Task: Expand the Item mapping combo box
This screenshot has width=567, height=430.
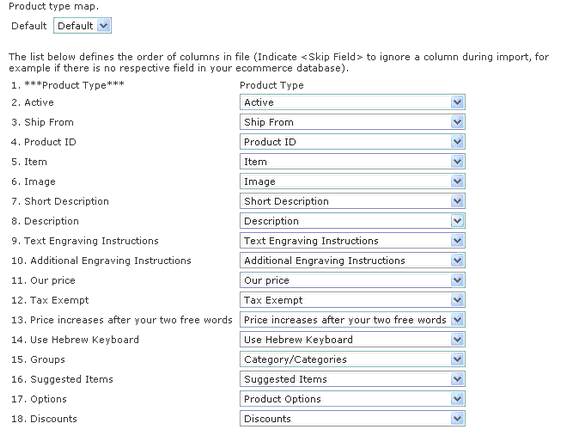Action: [x=352, y=162]
